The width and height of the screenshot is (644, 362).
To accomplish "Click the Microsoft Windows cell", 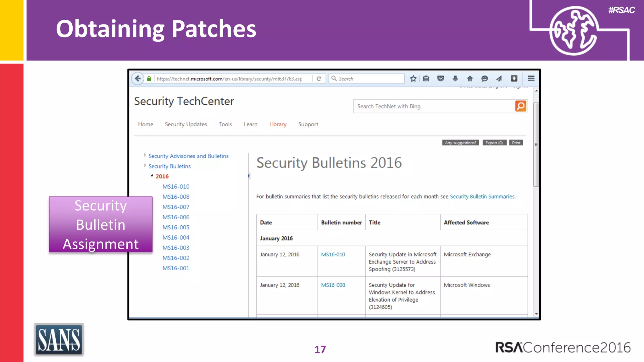I will coord(484,295).
